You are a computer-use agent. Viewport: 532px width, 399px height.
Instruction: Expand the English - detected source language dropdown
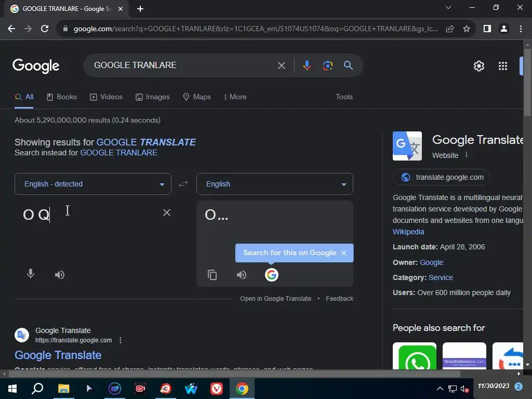[x=93, y=184]
